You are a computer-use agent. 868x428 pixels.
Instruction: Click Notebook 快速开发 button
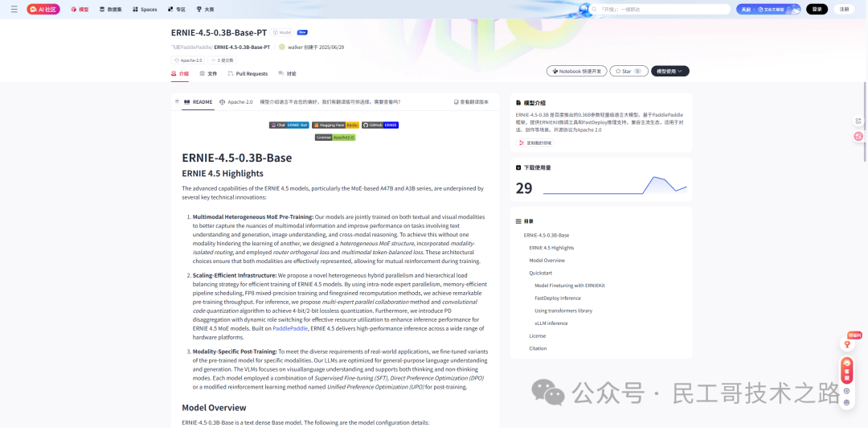pos(576,71)
